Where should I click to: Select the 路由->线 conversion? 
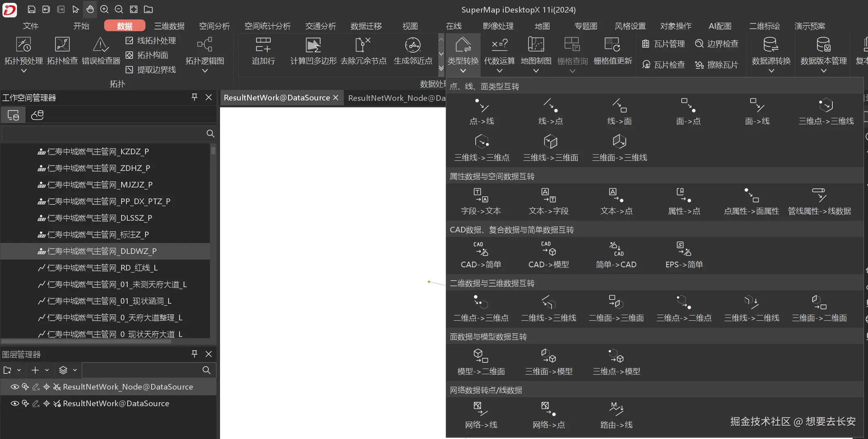coord(616,415)
